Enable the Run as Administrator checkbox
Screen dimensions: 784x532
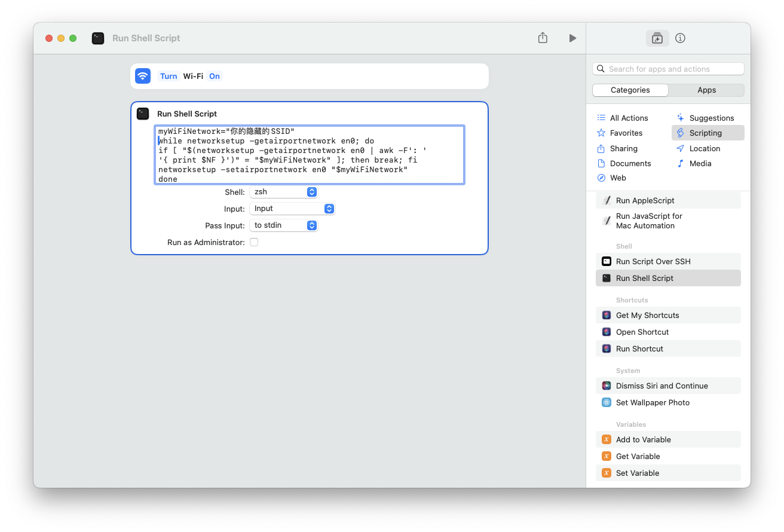254,242
